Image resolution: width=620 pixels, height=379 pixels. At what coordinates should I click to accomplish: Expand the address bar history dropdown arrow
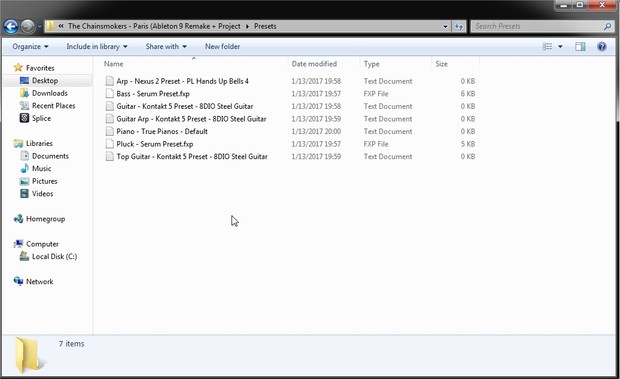pos(445,26)
